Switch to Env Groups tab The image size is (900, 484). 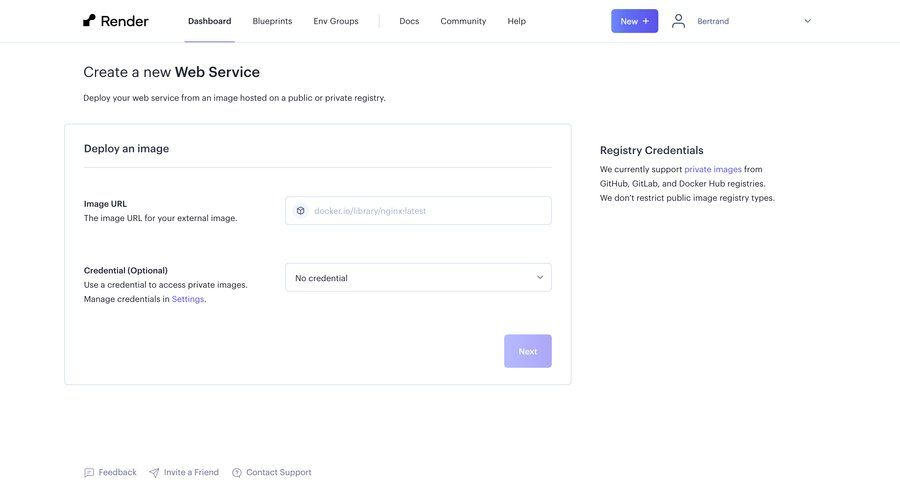335,21
